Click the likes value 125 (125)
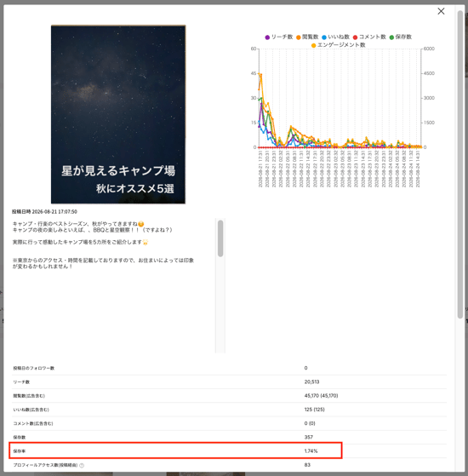Image resolution: width=468 pixels, height=476 pixels. point(315,410)
